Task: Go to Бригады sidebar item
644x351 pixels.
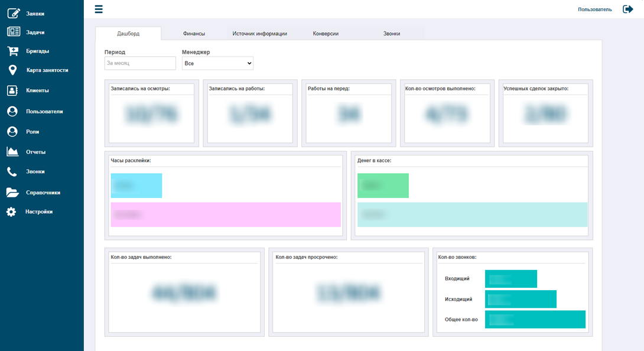Action: tap(37, 51)
